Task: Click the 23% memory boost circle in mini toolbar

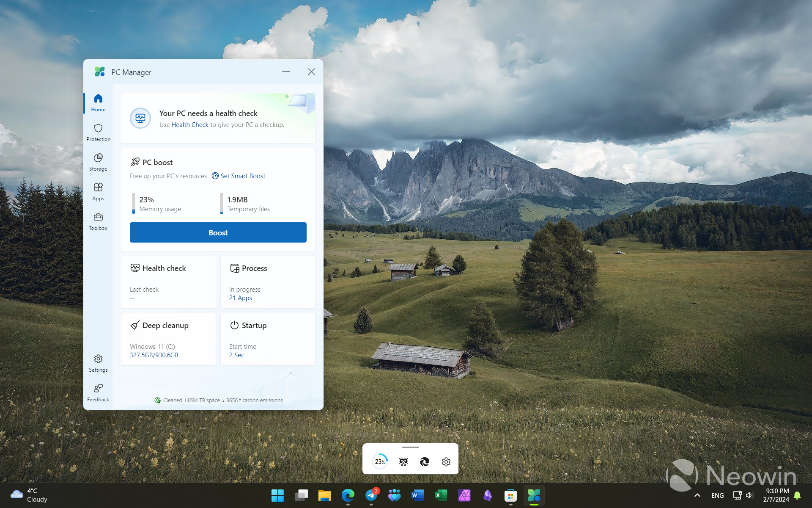Action: 380,461
